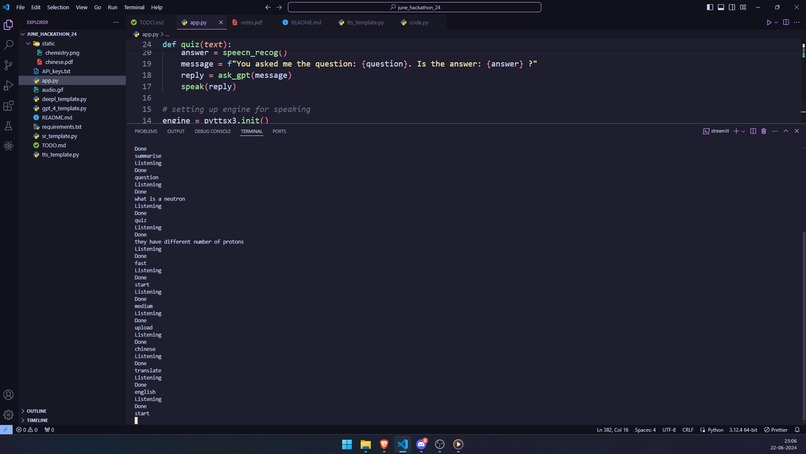
Task: Click the Run Python File play button
Action: point(769,23)
